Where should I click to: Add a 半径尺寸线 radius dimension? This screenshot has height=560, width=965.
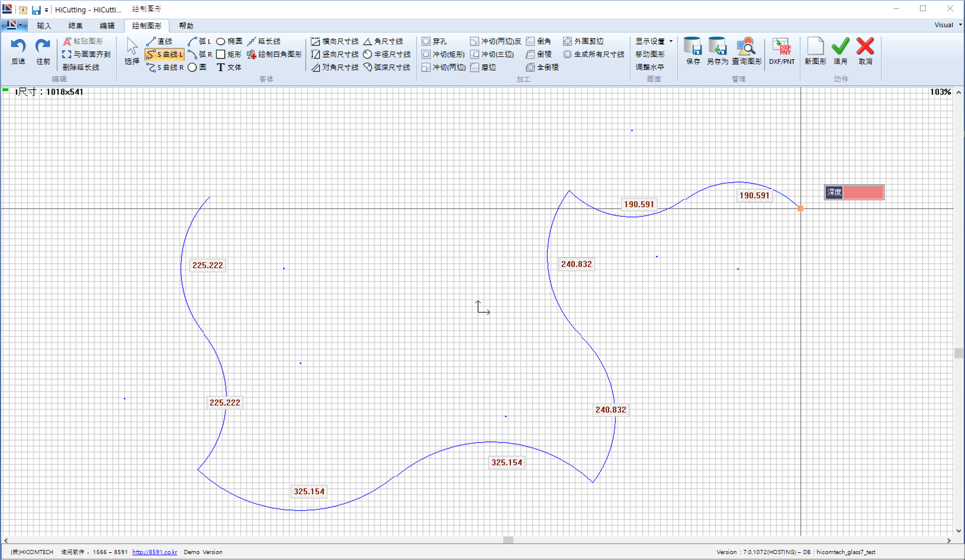[387, 54]
